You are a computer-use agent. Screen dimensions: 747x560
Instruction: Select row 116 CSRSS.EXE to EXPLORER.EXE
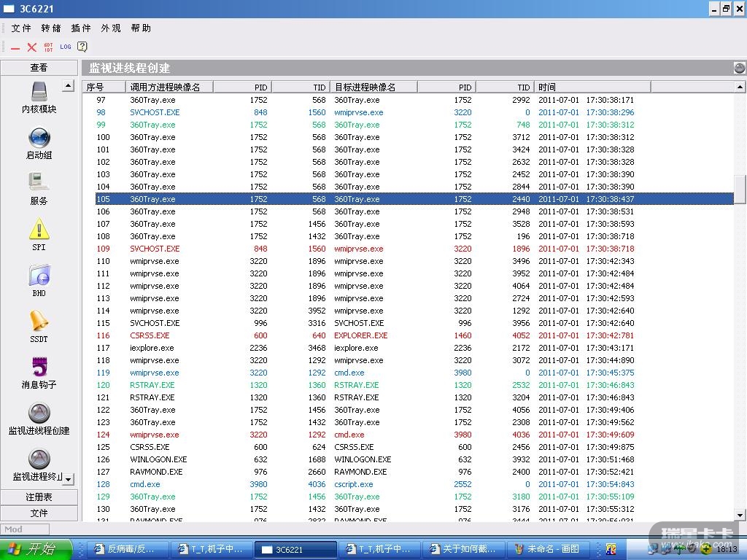pos(414,335)
